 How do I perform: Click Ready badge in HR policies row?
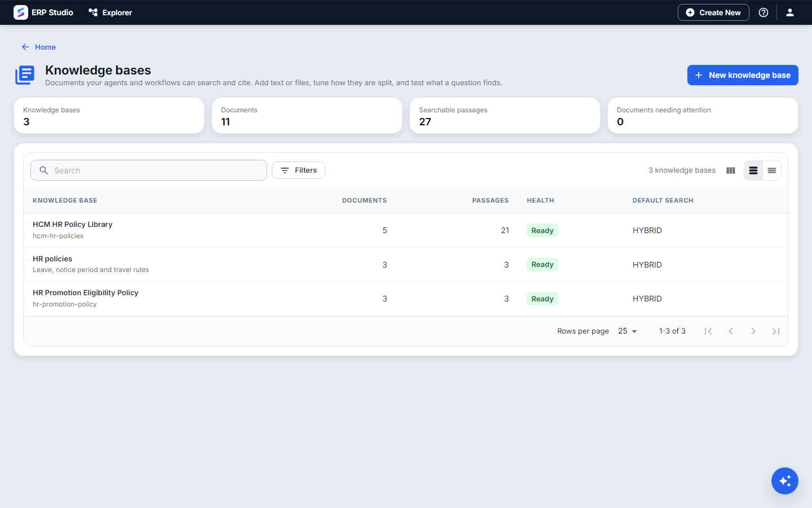(542, 265)
